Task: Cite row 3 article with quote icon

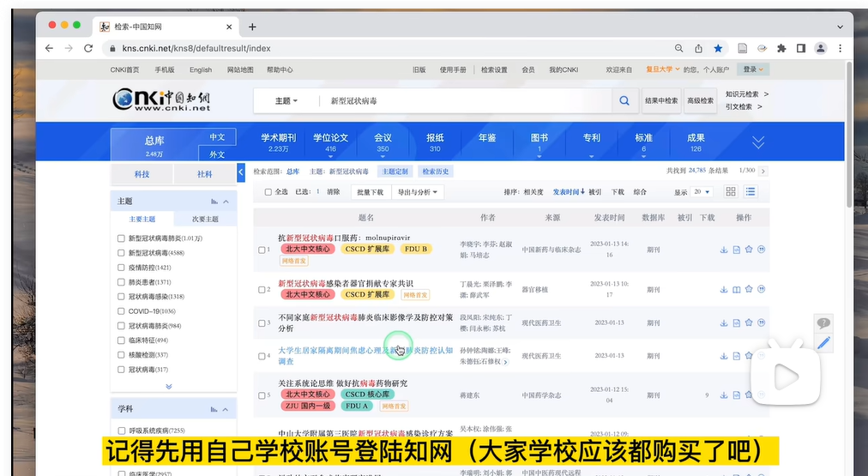Action: click(x=761, y=322)
